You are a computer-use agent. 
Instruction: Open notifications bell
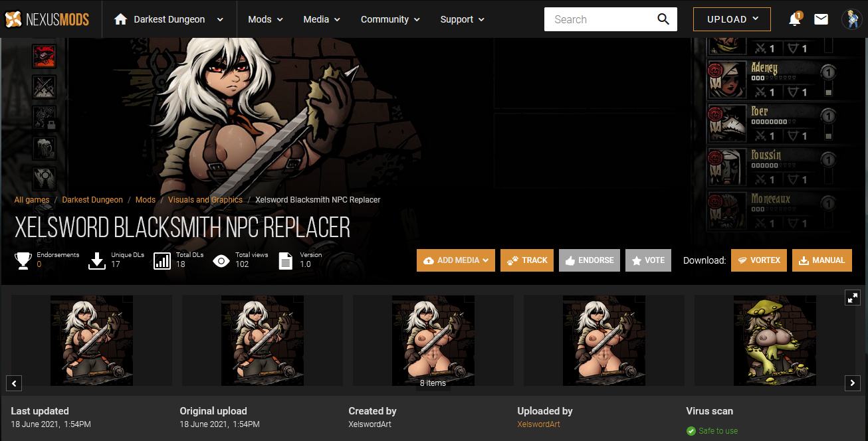[x=794, y=20]
